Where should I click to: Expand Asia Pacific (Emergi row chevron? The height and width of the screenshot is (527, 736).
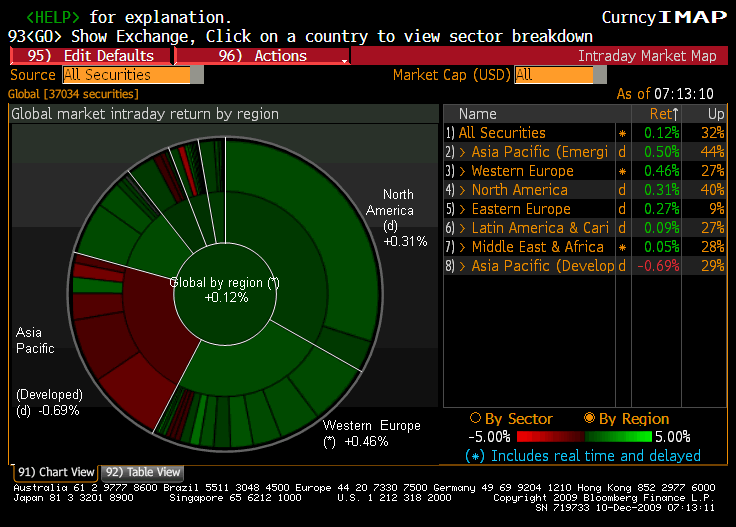pyautogui.click(x=462, y=152)
